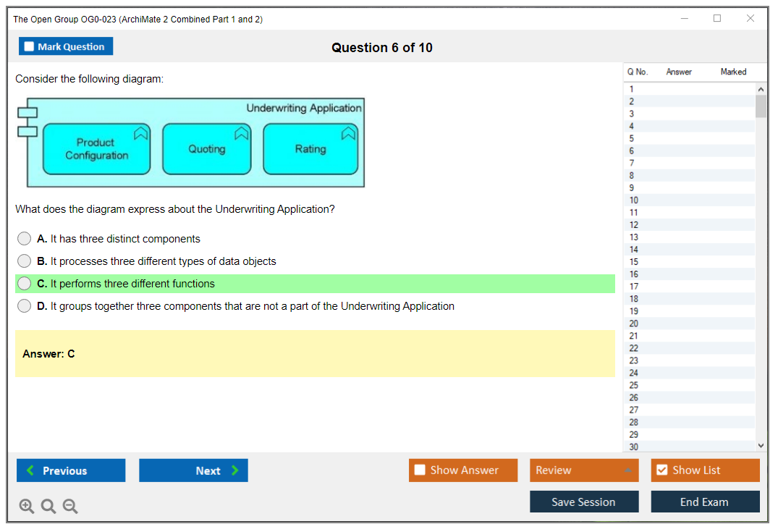Click the zoom in magnifier icon
778x532 pixels.
pyautogui.click(x=27, y=507)
